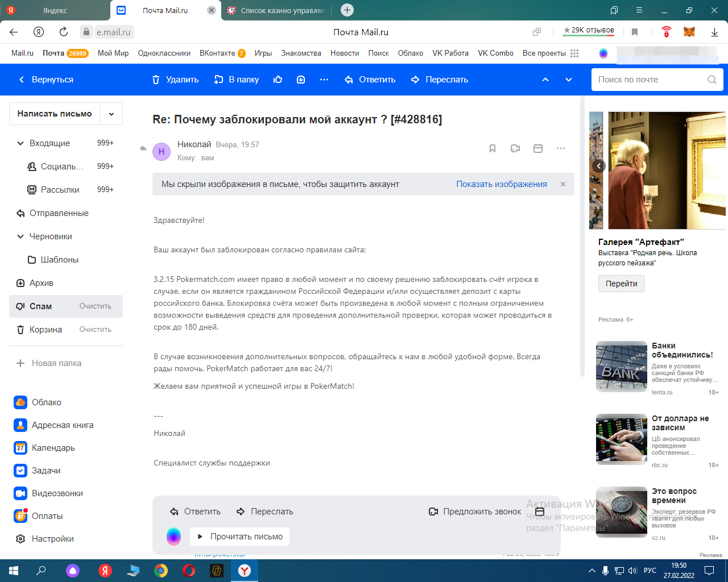This screenshot has height=582, width=728.
Task: Toggle the bookmark flag on Николай's email
Action: pyautogui.click(x=493, y=148)
